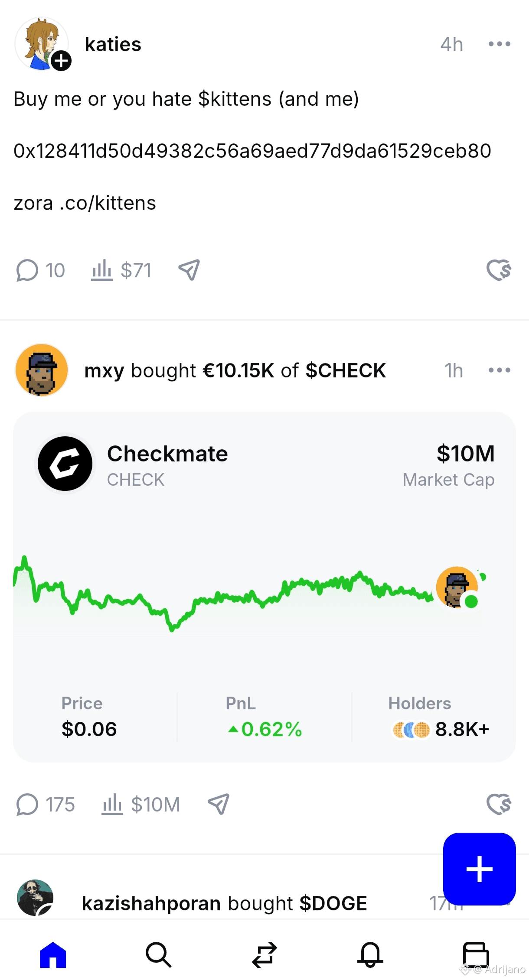Share the CHECK post via paper plane
This screenshot has width=529, height=980.
pyautogui.click(x=219, y=804)
